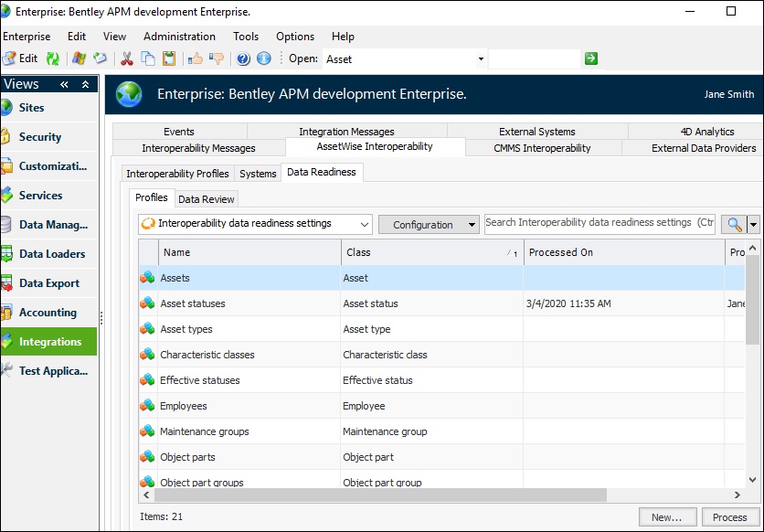The height and width of the screenshot is (532, 764).
Task: Expand the Open class dropdown showing Asset
Action: coord(481,59)
